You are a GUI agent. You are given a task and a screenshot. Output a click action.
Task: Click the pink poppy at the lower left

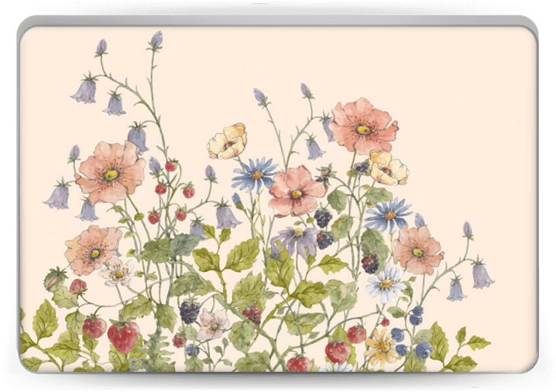93,249
